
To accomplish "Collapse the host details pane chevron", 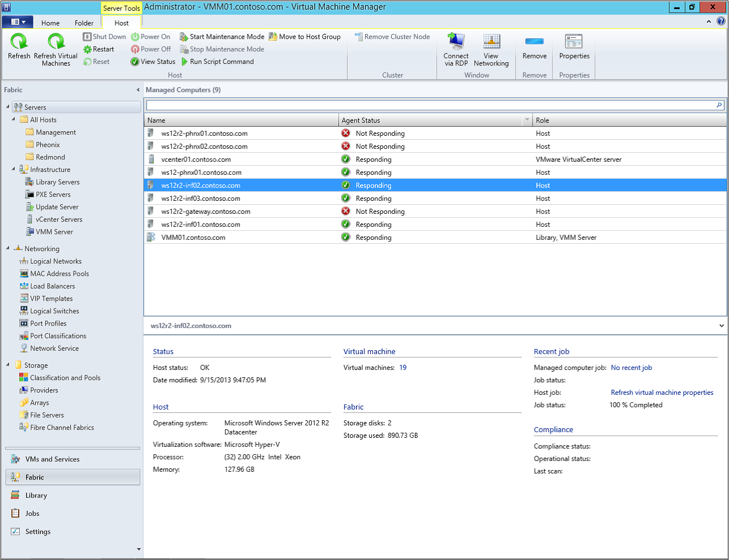I will [x=721, y=326].
